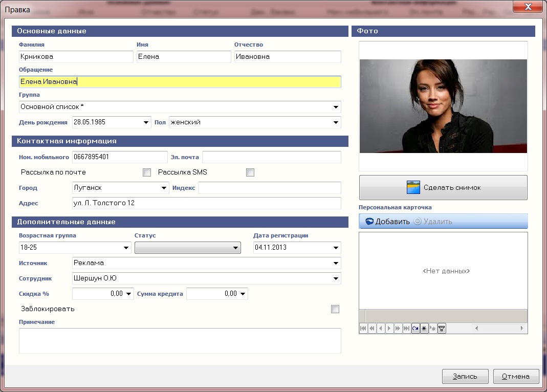
Task: Open the Группа dropdown list
Action: coord(336,107)
